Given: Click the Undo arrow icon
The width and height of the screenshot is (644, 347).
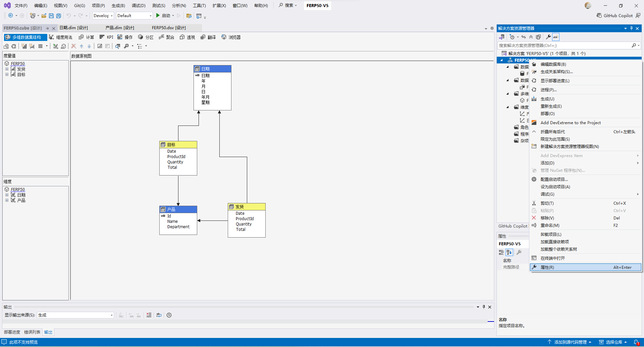Looking at the screenshot, I should tap(68, 16).
